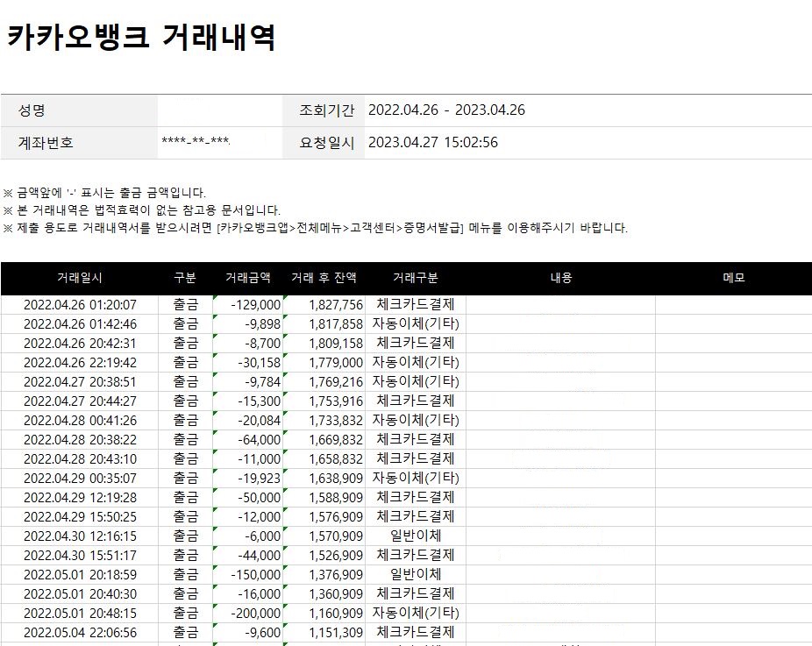The height and width of the screenshot is (646, 812).
Task: Click the 내용 column header
Action: (561, 278)
